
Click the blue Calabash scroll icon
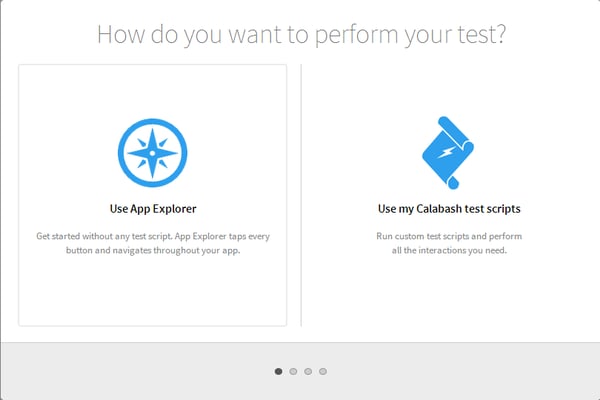click(448, 152)
